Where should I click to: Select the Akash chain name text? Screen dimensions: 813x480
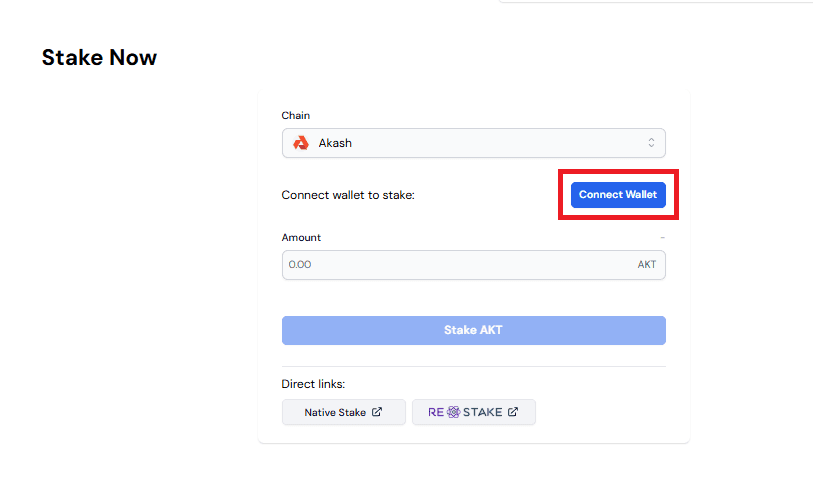[x=335, y=143]
